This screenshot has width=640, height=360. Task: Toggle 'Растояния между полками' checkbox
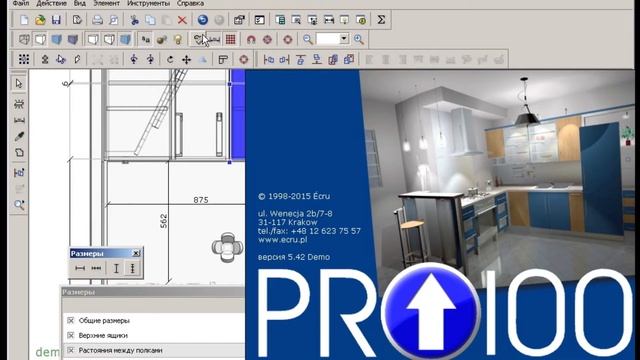pyautogui.click(x=71, y=350)
